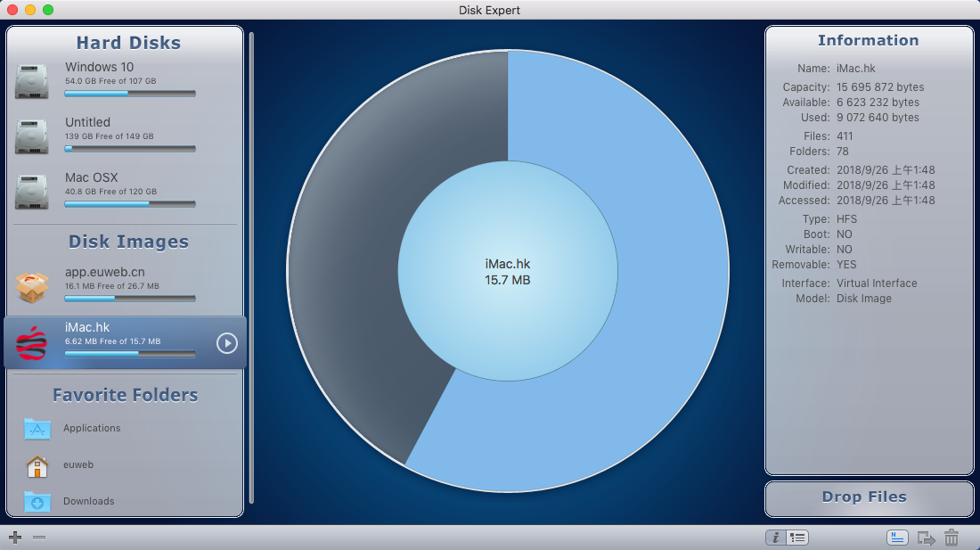Select the Mac OSX disk name
Image resolution: width=980 pixels, height=550 pixels.
tap(91, 177)
